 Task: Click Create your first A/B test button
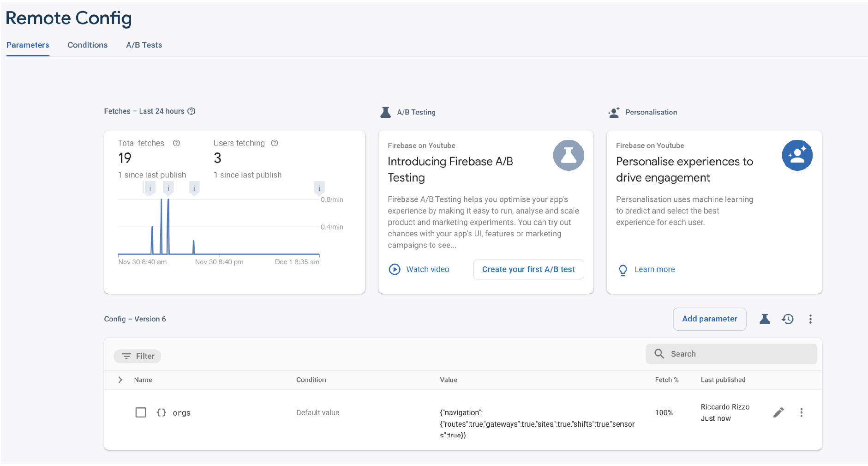click(x=528, y=269)
